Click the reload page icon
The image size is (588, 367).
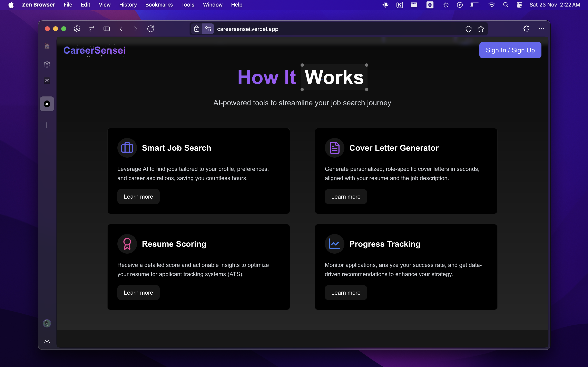tap(151, 29)
